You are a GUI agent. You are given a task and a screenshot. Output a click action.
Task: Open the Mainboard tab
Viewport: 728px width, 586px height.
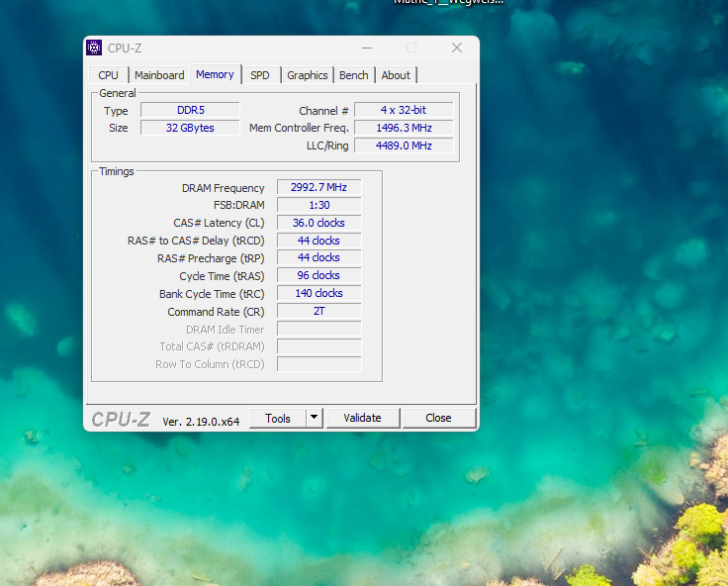(159, 75)
